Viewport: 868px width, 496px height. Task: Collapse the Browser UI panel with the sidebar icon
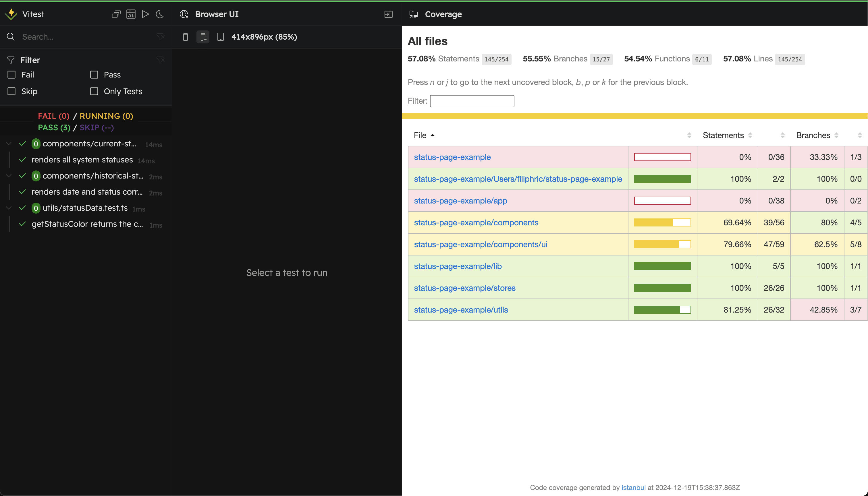click(x=388, y=14)
